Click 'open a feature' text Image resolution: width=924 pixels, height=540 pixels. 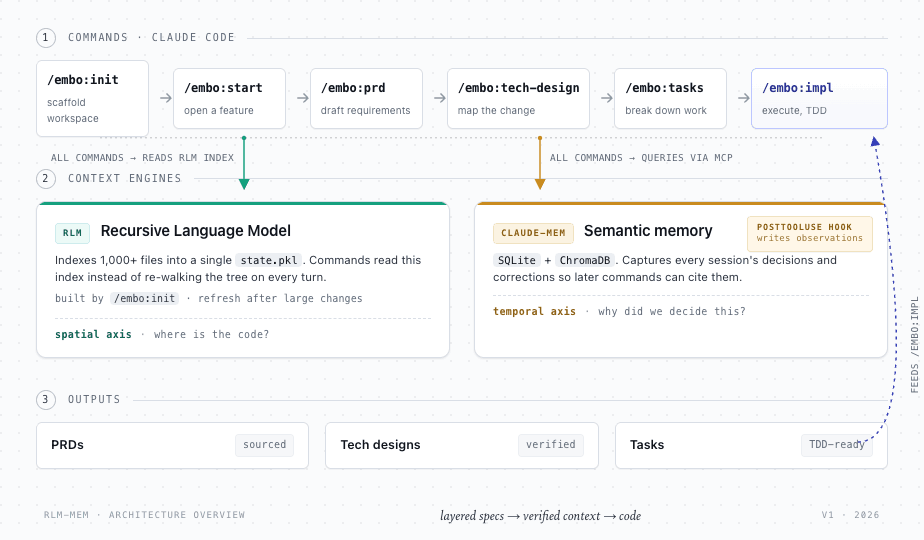(x=219, y=110)
